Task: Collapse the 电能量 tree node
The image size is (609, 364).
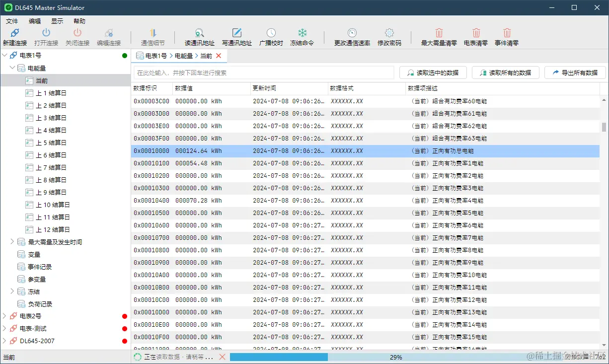Action: click(x=12, y=68)
